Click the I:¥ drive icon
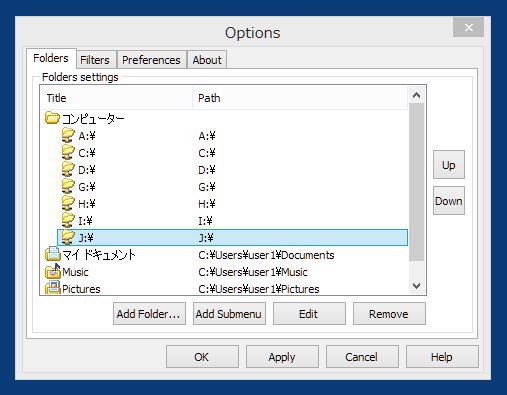This screenshot has width=507, height=395. (x=68, y=220)
